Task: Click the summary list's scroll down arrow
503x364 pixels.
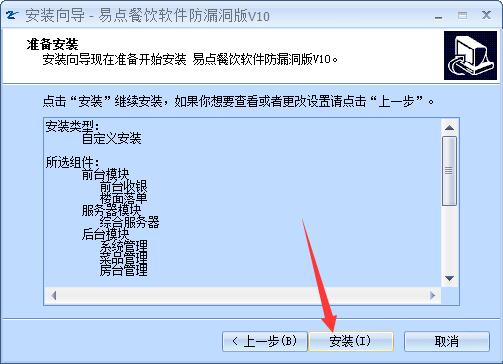Action: tap(449, 278)
